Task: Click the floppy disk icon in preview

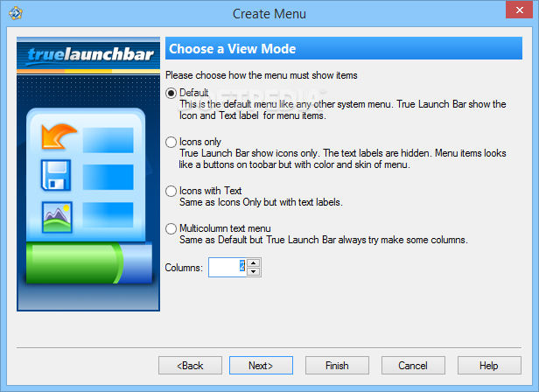Action: point(56,175)
